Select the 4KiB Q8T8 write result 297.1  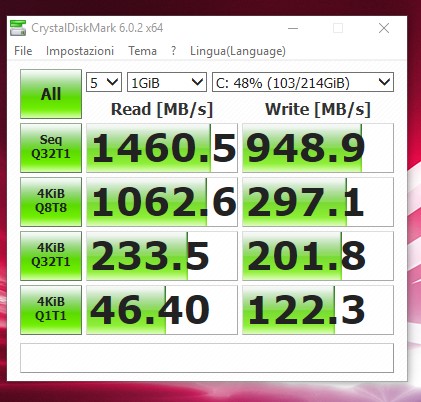pyautogui.click(x=318, y=202)
